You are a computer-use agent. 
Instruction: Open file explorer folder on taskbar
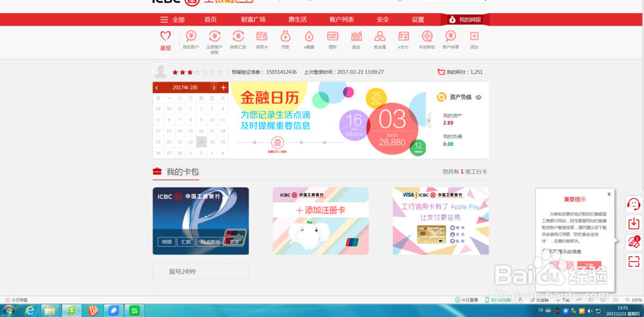click(x=50, y=311)
